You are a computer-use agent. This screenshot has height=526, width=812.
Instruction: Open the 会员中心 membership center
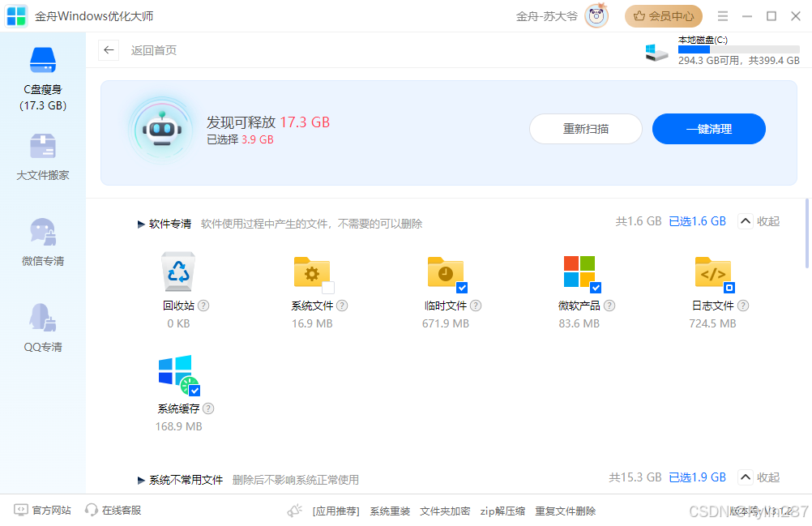(x=664, y=16)
